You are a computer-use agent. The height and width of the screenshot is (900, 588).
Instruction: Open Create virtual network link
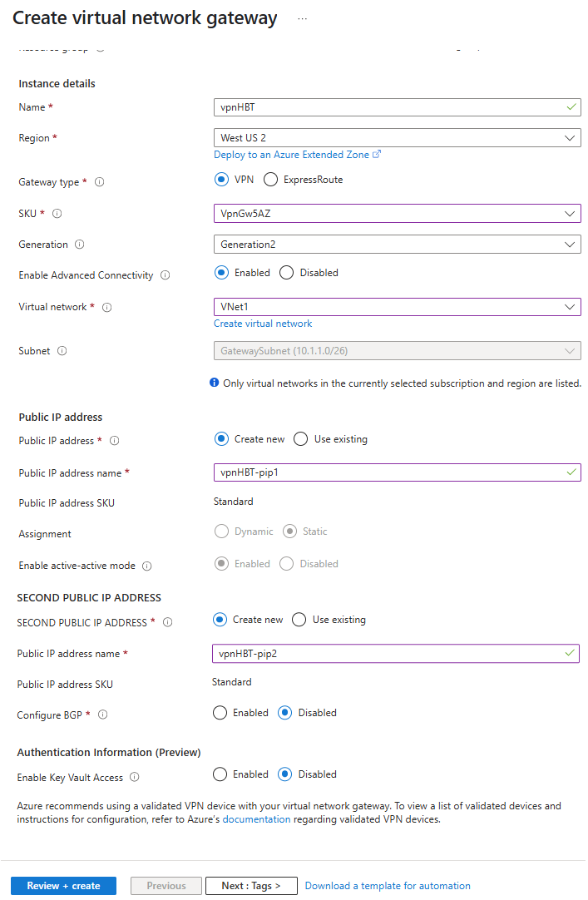(263, 324)
